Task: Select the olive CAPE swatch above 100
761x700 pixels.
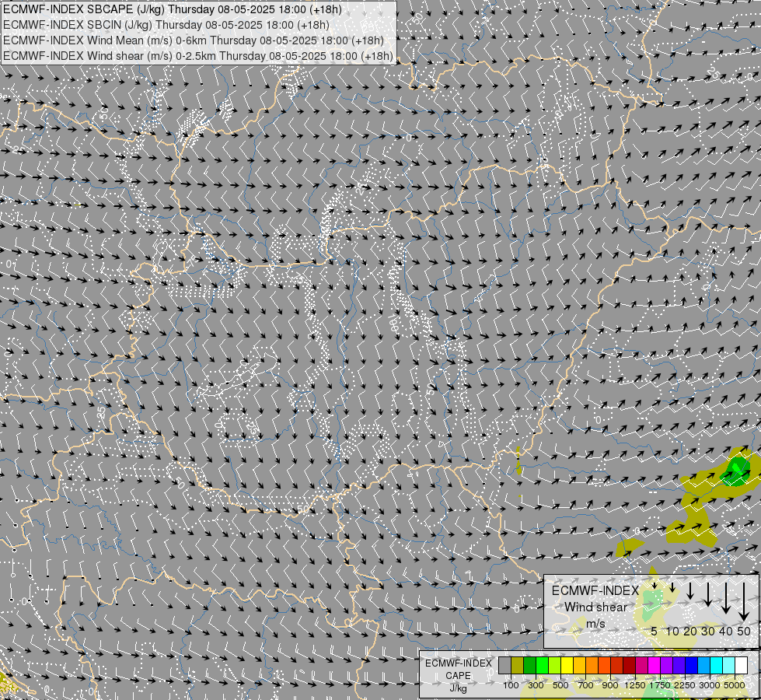Action: pyautogui.click(x=518, y=666)
